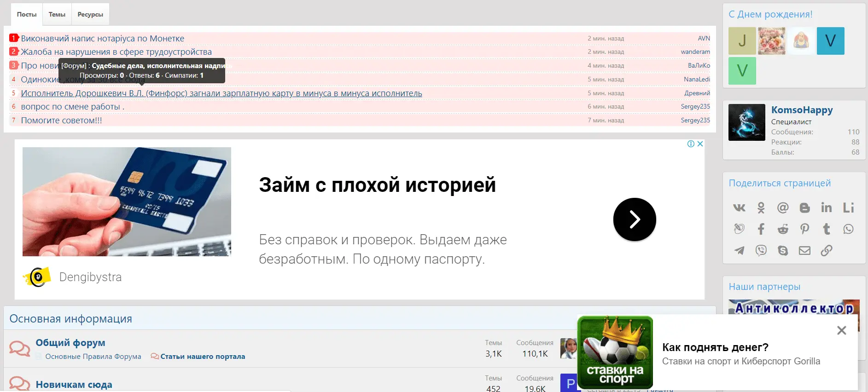The image size is (868, 392).
Task: Share the page on Reddit
Action: pos(783,229)
